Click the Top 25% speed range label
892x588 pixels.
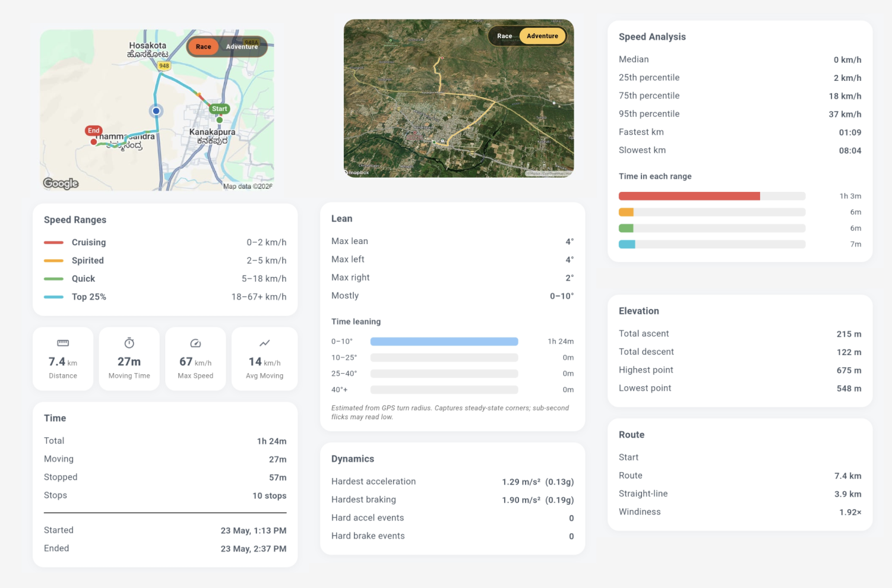coord(89,297)
